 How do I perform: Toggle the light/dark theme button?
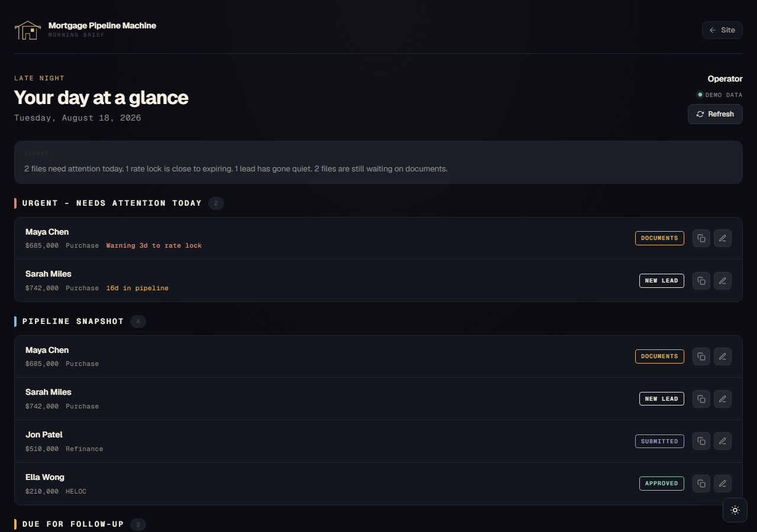pyautogui.click(x=735, y=510)
